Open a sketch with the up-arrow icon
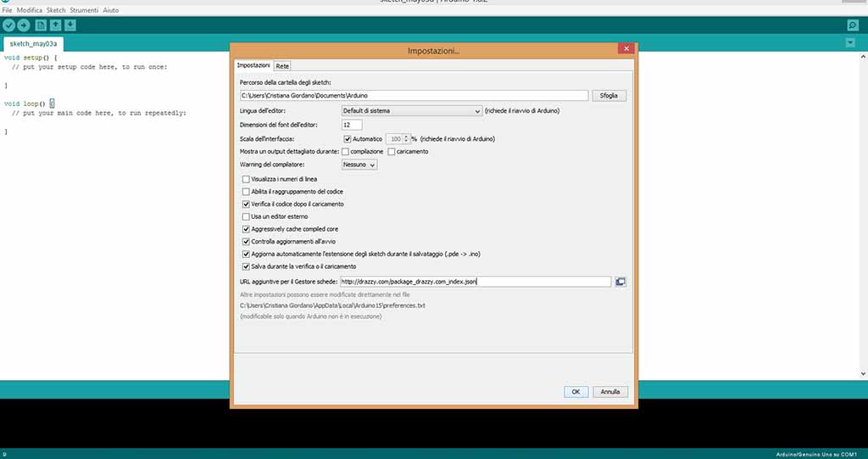This screenshot has height=459, width=868. pos(55,25)
